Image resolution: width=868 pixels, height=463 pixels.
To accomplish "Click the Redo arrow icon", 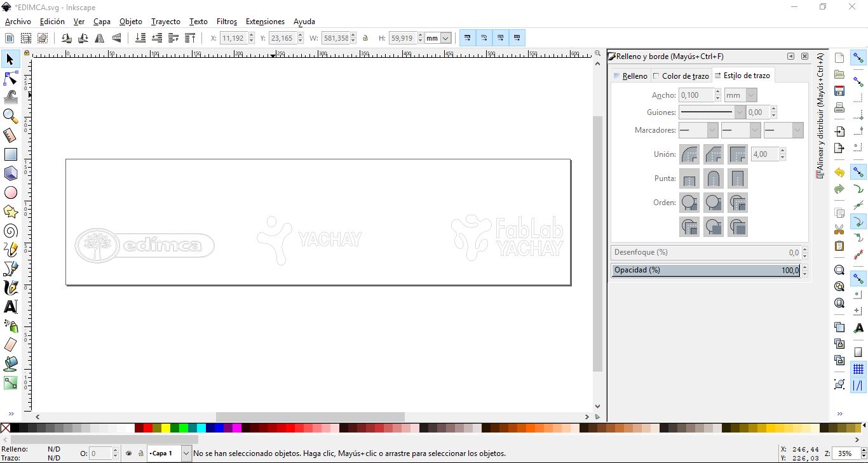I will click(839, 189).
